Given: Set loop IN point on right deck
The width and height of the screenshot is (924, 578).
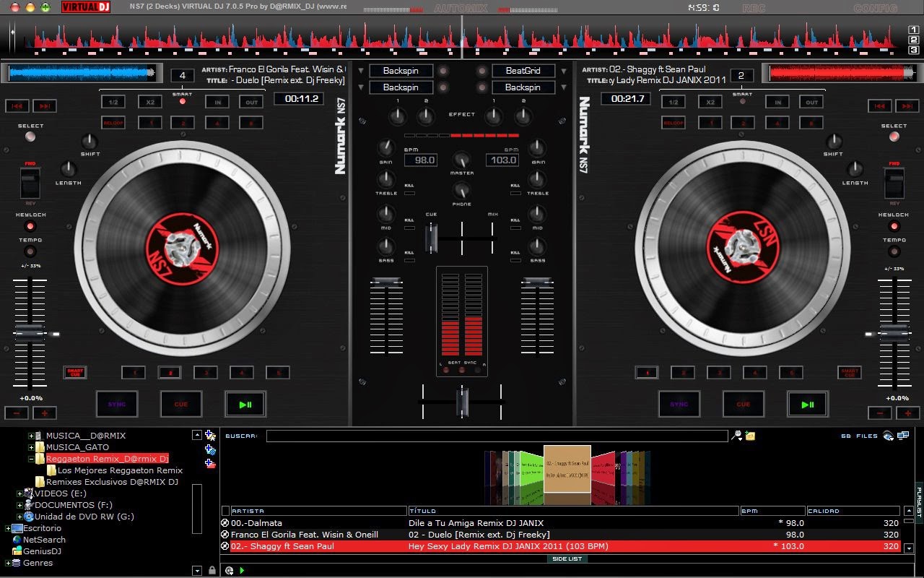Looking at the screenshot, I should click(x=777, y=102).
